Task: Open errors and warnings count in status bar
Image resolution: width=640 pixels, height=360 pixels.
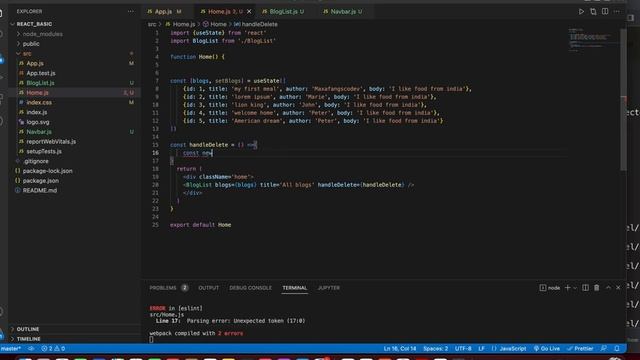Action: (x=53, y=349)
